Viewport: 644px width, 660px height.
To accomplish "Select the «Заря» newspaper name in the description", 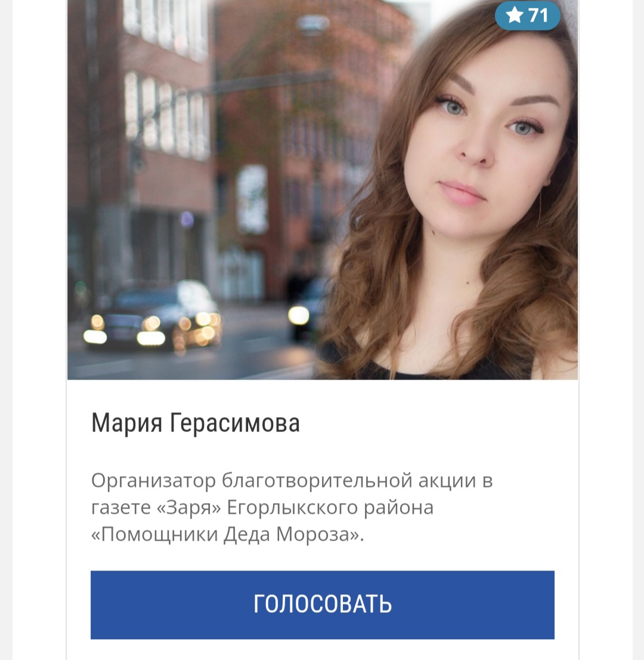I will pos(188,507).
